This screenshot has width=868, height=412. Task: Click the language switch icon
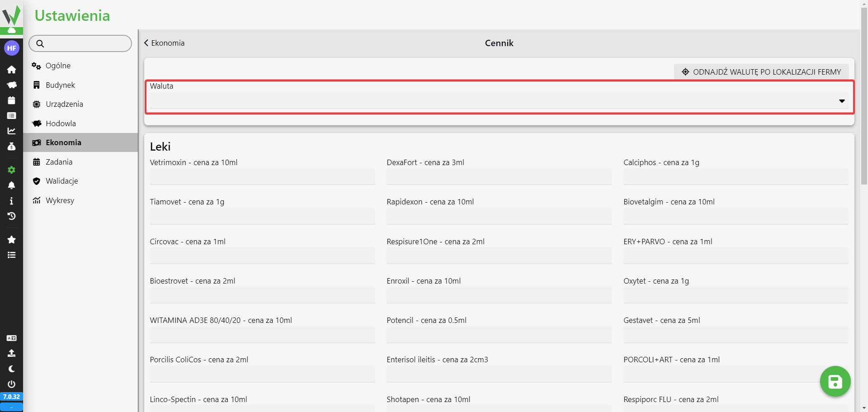11,338
